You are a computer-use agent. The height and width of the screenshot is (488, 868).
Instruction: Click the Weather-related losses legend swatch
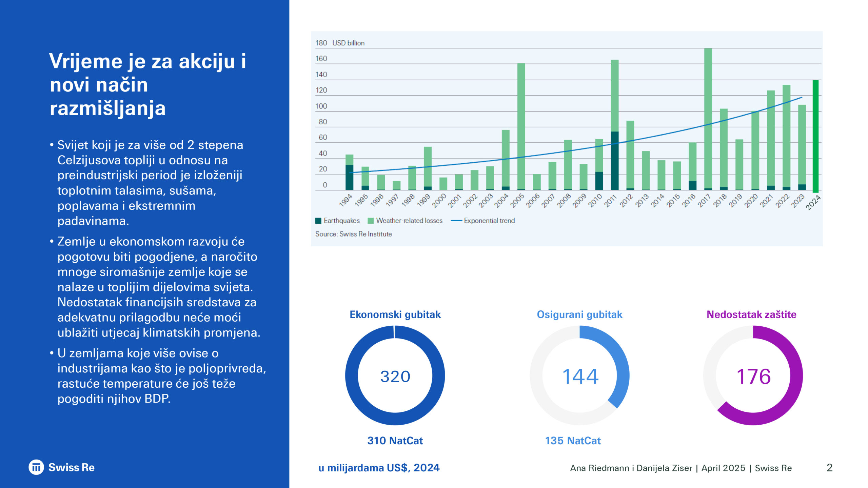click(x=371, y=221)
